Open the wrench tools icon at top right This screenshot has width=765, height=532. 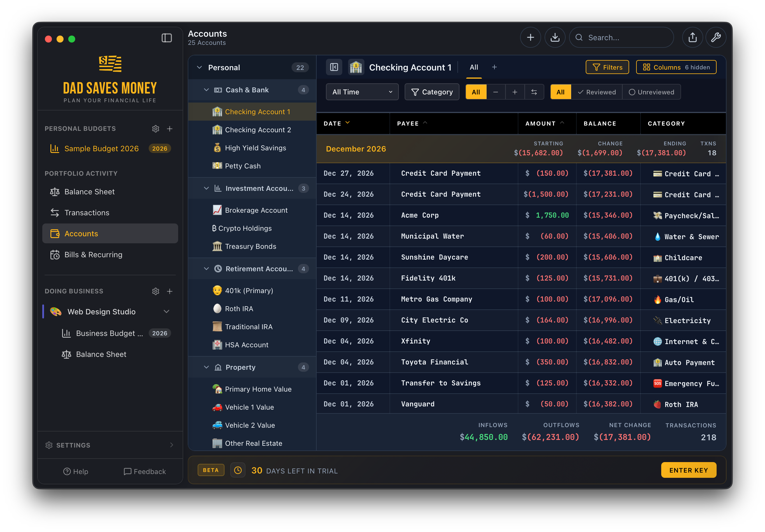(716, 37)
